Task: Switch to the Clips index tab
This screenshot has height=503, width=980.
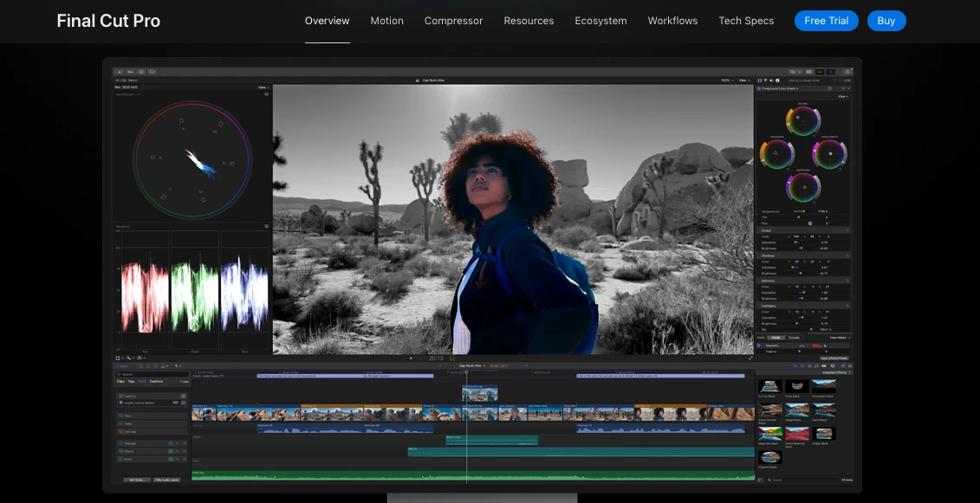Action: pyautogui.click(x=120, y=381)
